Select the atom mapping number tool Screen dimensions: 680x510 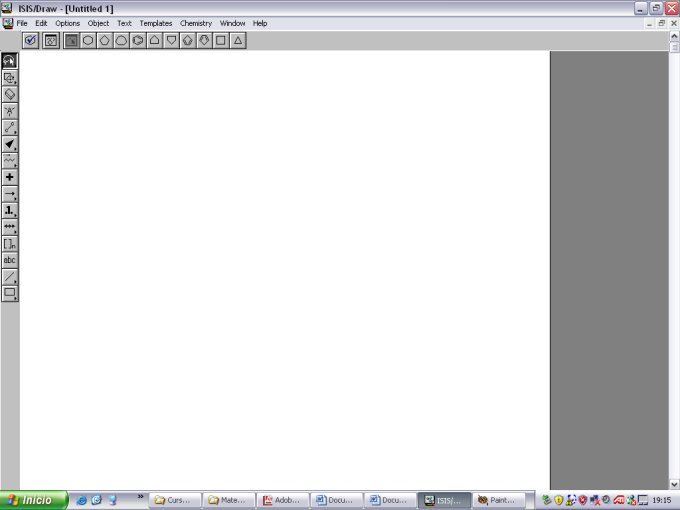10,210
